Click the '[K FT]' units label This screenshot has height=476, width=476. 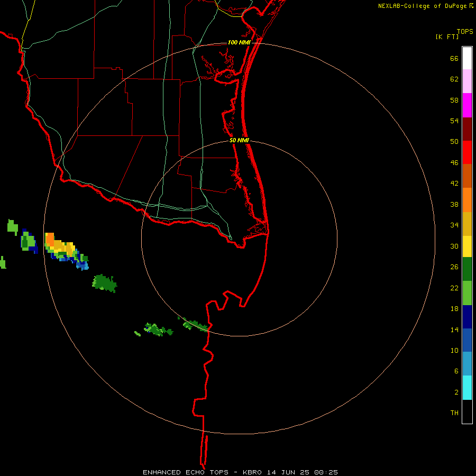(447, 36)
